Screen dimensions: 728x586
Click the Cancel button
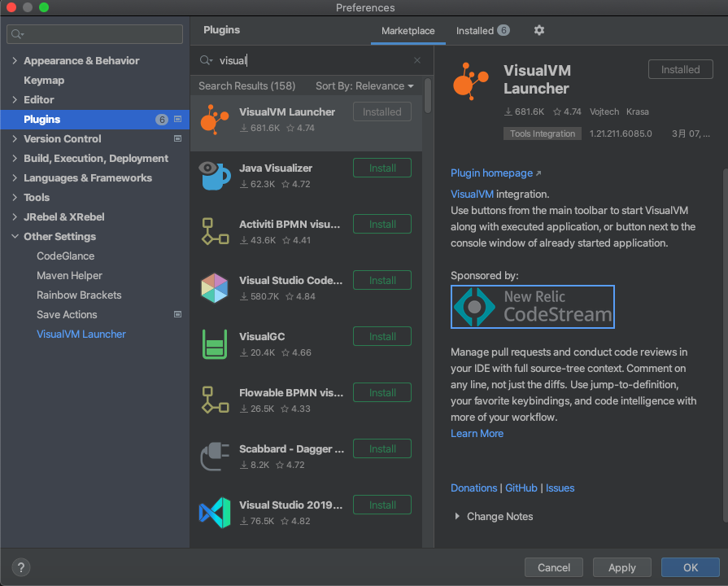553,567
